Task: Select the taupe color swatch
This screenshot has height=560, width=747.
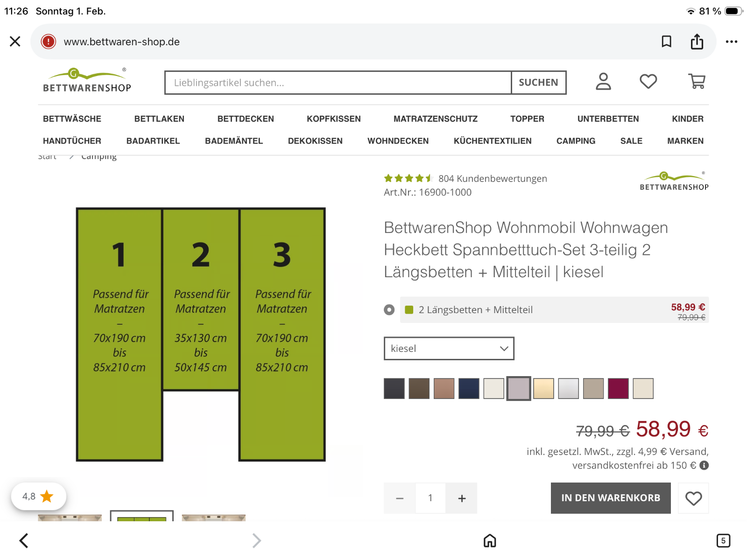Action: coord(593,388)
